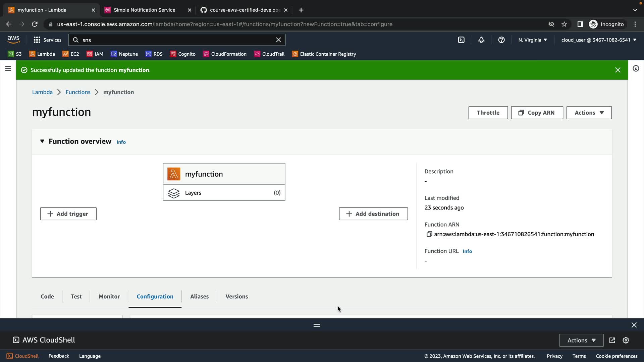Expand the CloudShell Actions dropdown
Image resolution: width=644 pixels, height=362 pixels.
coord(581,340)
